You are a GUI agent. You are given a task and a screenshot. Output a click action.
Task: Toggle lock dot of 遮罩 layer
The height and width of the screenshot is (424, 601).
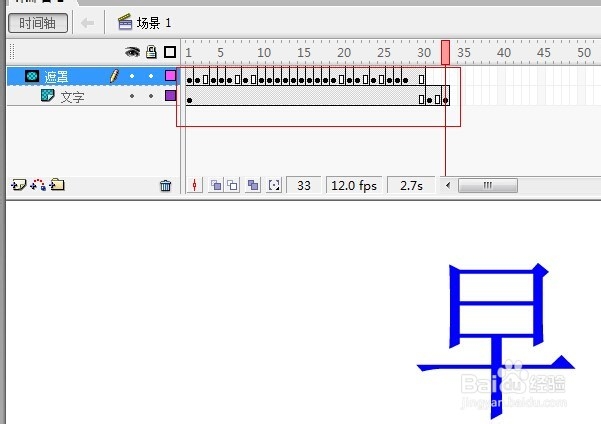(151, 76)
